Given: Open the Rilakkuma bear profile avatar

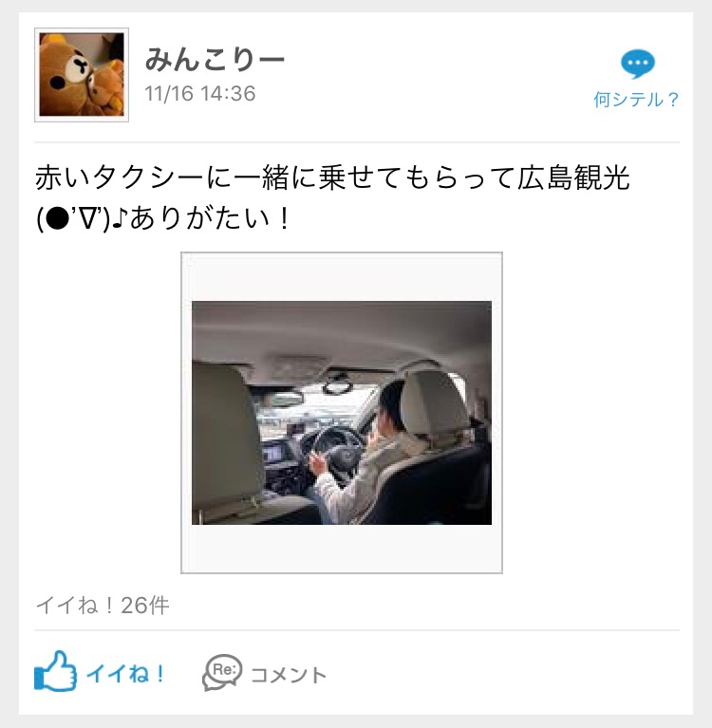Looking at the screenshot, I should [x=82, y=75].
